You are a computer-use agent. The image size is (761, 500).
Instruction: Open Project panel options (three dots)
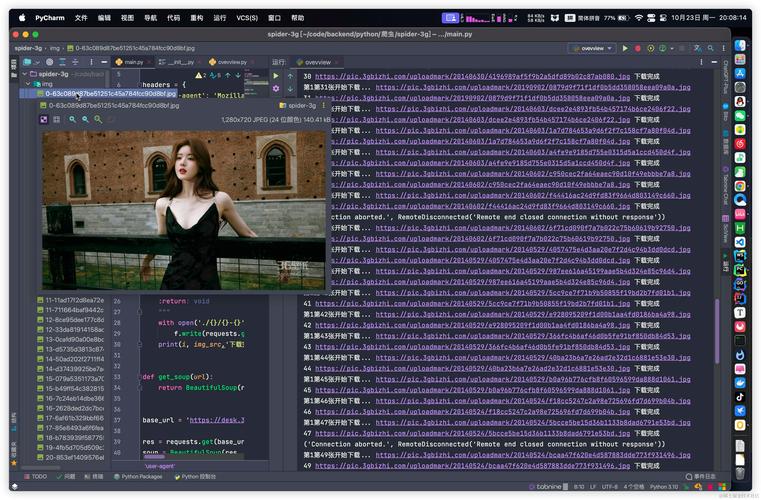pos(91,62)
